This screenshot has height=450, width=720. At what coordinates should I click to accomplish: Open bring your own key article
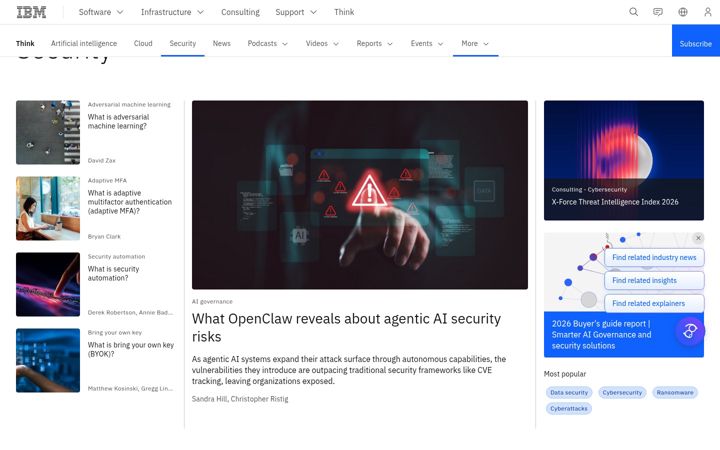point(130,349)
